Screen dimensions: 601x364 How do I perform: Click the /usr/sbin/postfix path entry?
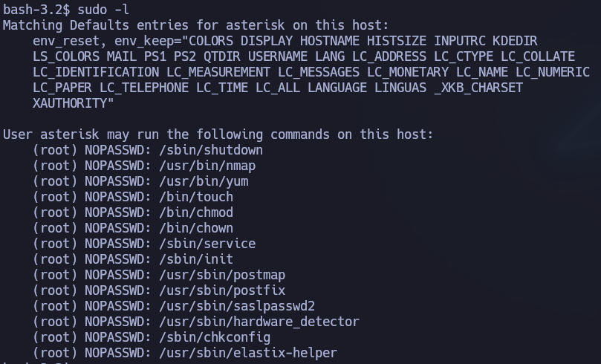pyautogui.click(x=222, y=290)
